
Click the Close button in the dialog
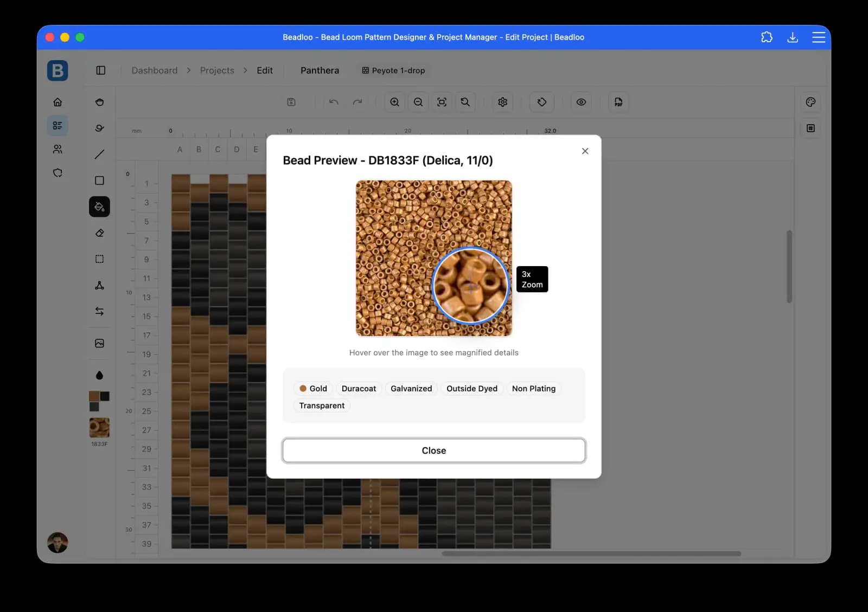tap(434, 450)
